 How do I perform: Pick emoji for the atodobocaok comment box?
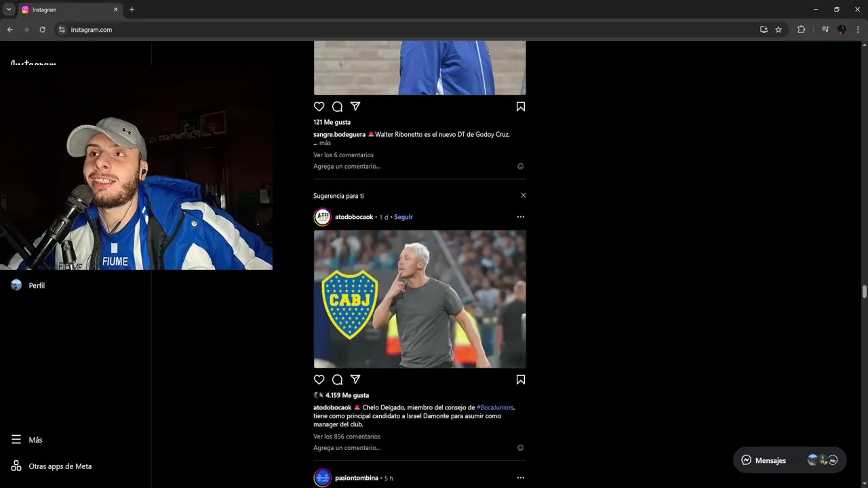pos(521,448)
